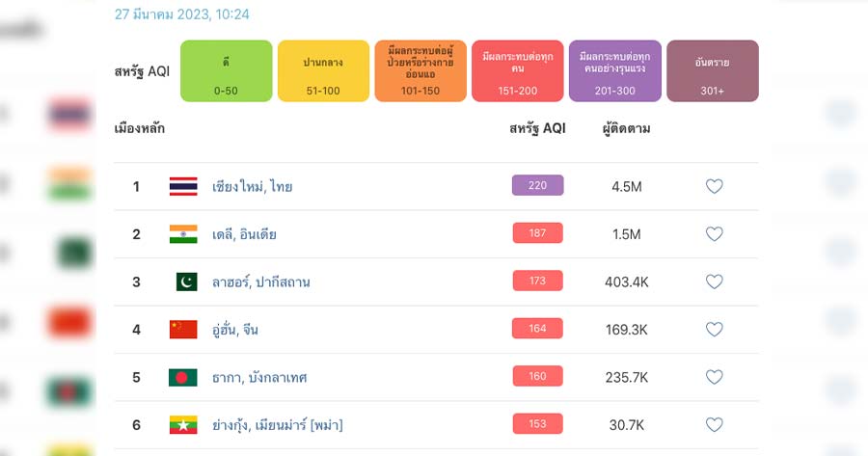The width and height of the screenshot is (868, 456).
Task: Click the Bangladesh flag icon
Action: click(x=183, y=377)
